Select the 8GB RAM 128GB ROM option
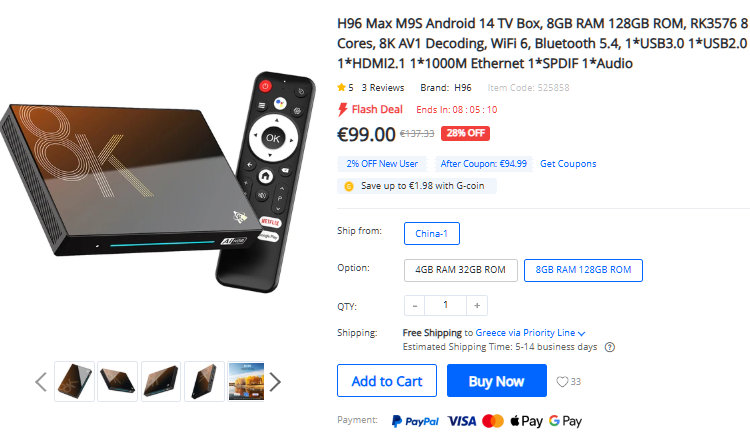This screenshot has width=750, height=437. (583, 270)
